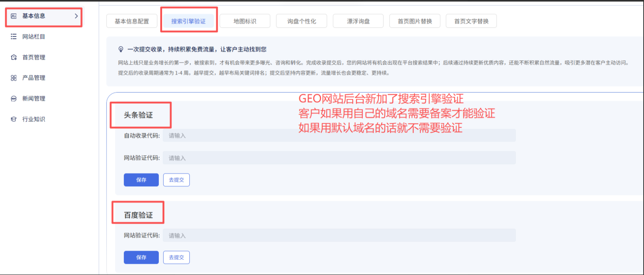The image size is (644, 275).
Task: Click 去提交 under 百度验证
Action: pos(176,257)
